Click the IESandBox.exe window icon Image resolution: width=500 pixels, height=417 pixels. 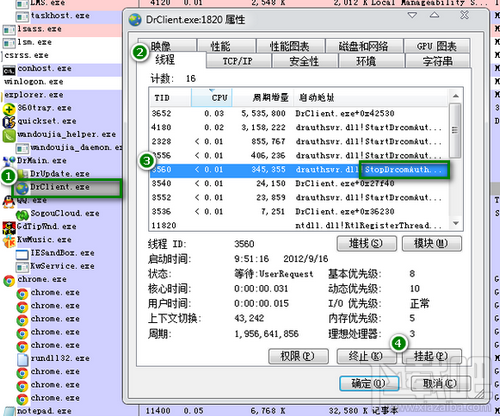22,254
